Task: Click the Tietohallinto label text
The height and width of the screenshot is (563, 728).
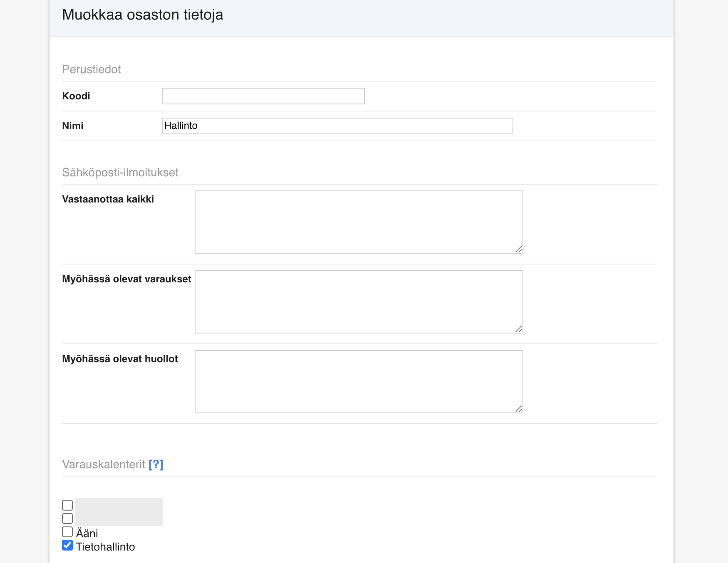Action: tap(105, 547)
